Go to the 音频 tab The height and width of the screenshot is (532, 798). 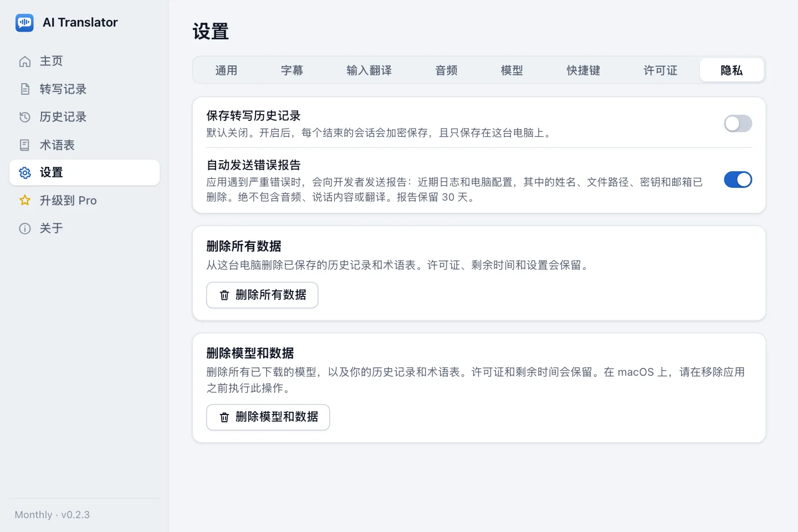[446, 70]
